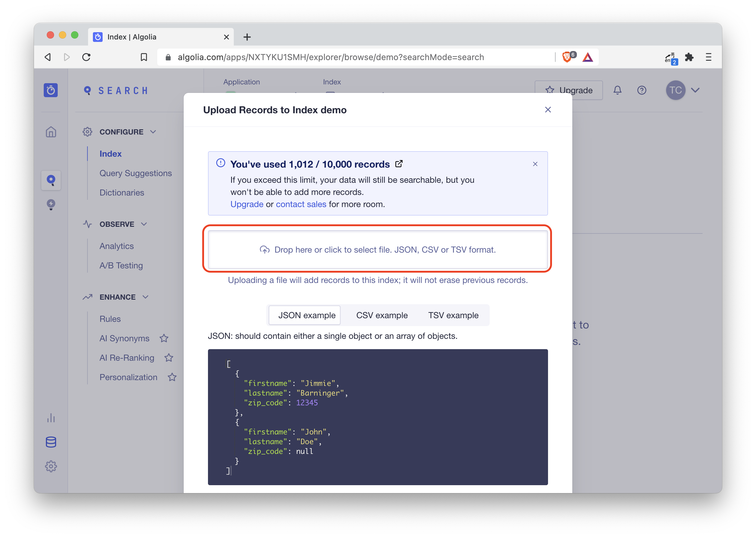
Task: Select the TSV example tab
Action: coord(453,315)
